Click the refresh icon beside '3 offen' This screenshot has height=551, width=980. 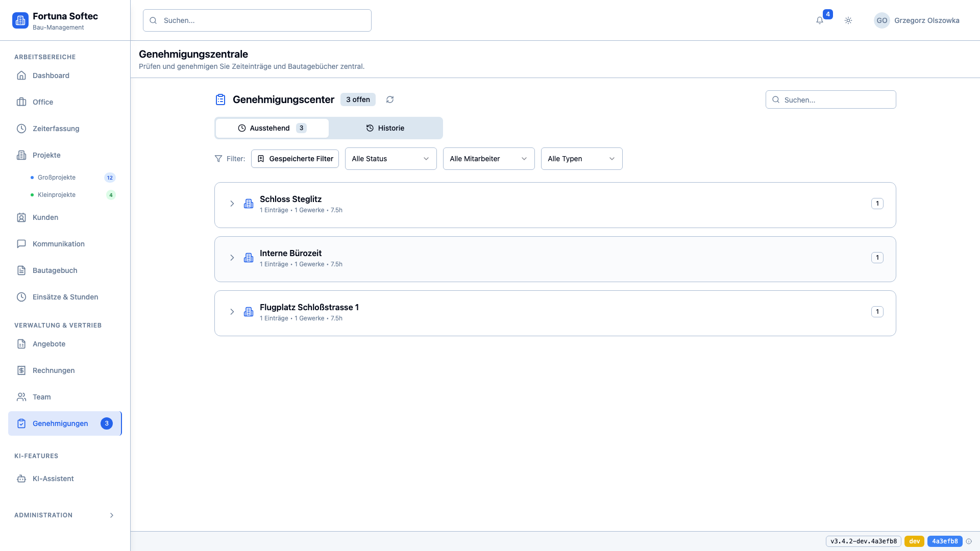click(x=390, y=99)
